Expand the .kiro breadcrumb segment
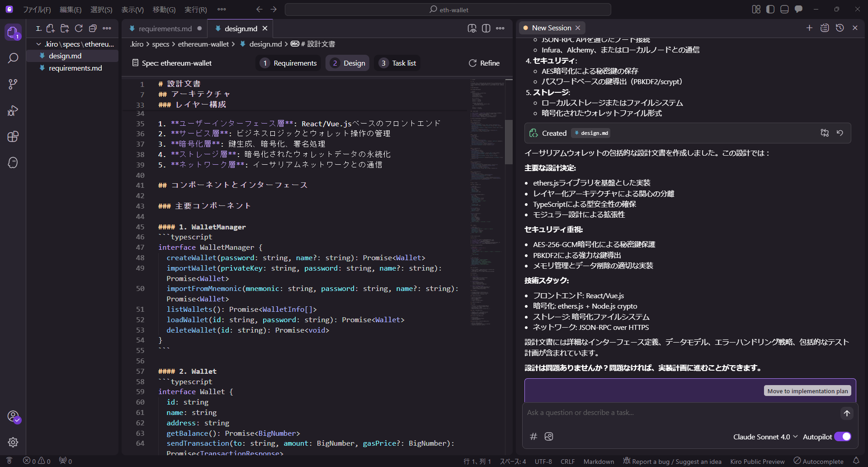Viewport: 868px width, 467px height. 137,44
